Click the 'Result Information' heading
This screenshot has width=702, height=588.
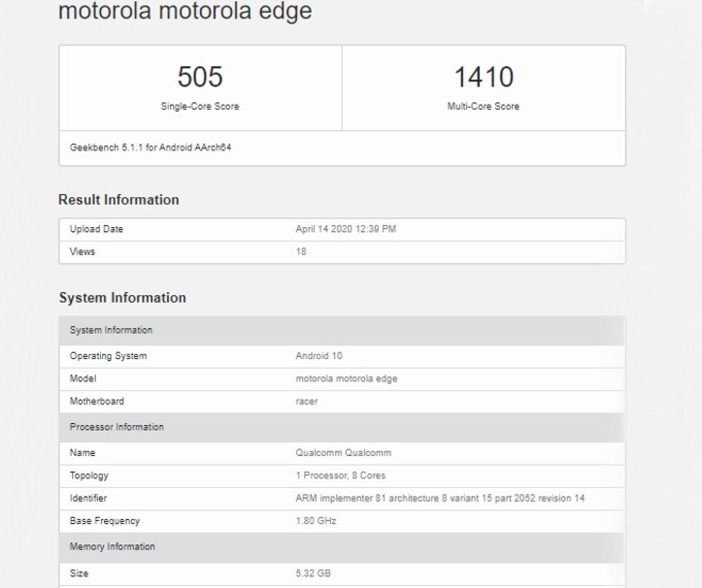pos(118,200)
